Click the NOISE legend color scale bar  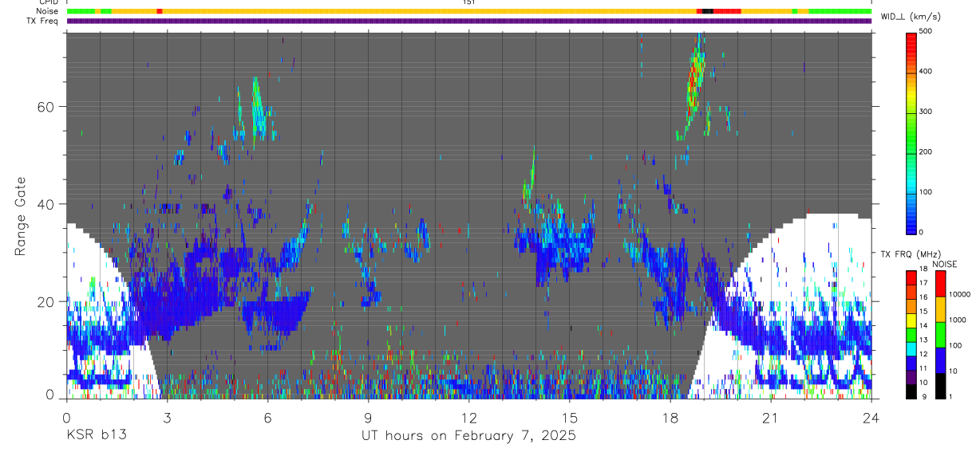pyautogui.click(x=940, y=335)
